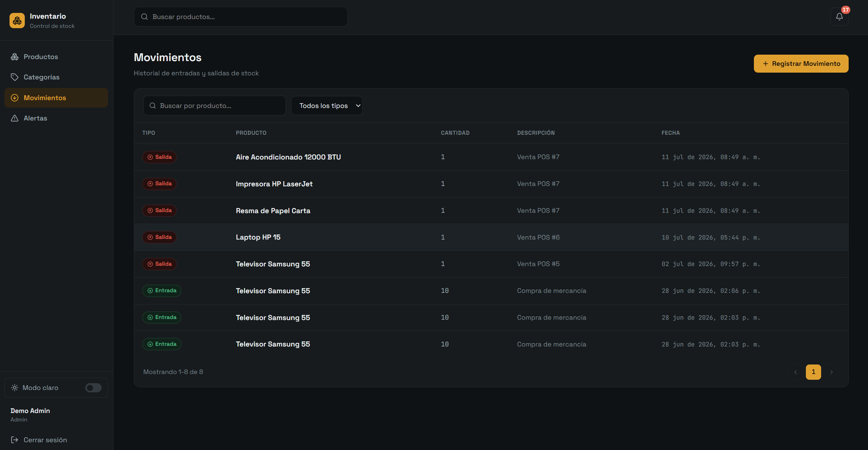Click the Productos boxes icon in sidebar
Viewport: 868px width, 450px height.
tap(15, 57)
